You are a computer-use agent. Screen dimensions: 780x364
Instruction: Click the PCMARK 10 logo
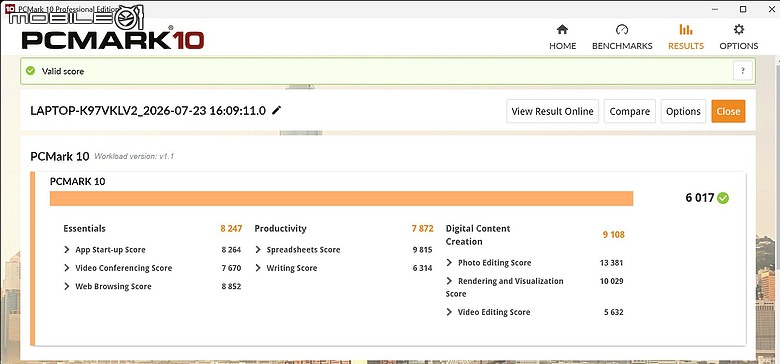(x=112, y=39)
